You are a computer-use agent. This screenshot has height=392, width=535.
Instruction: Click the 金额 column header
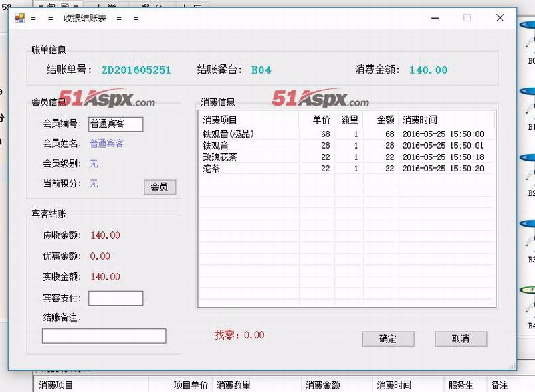pyautogui.click(x=381, y=120)
